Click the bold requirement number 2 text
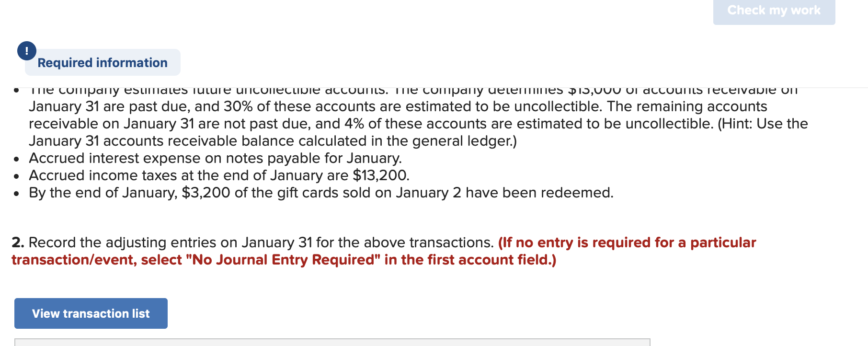This screenshot has height=346, width=868. pyautogui.click(x=18, y=242)
